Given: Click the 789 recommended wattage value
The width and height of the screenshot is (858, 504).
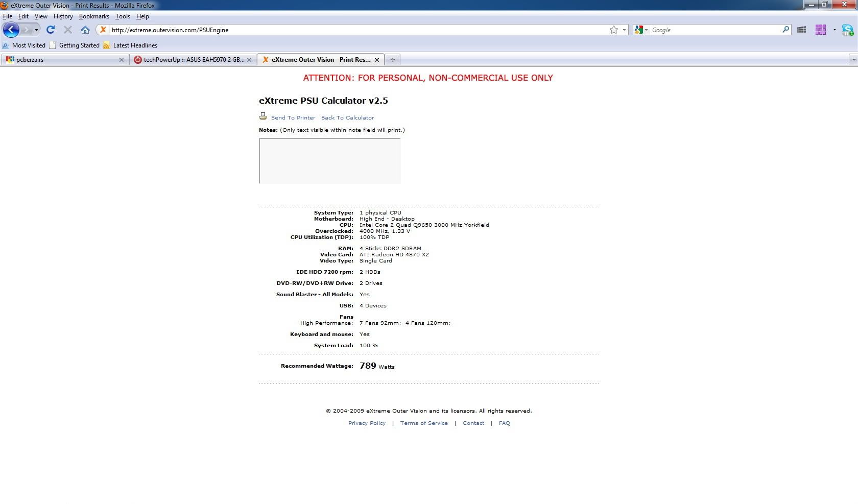Looking at the screenshot, I should 368,366.
